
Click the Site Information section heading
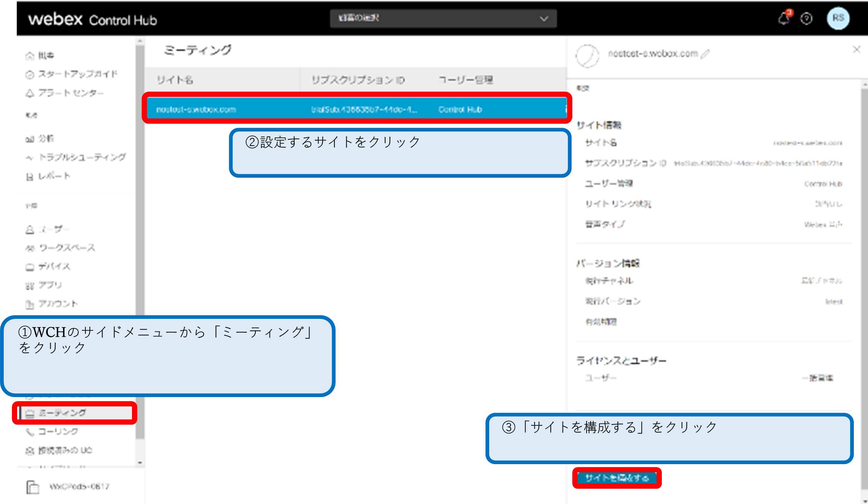[x=599, y=125]
